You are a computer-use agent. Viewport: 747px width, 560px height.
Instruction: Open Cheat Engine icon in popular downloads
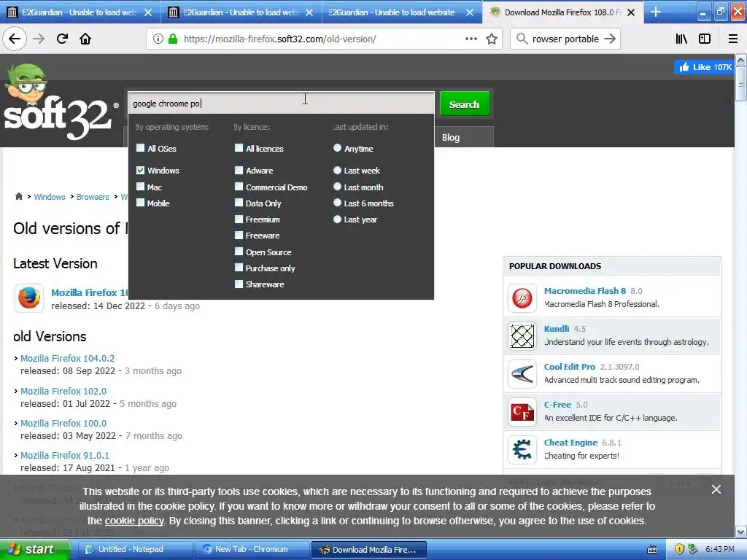point(522,449)
